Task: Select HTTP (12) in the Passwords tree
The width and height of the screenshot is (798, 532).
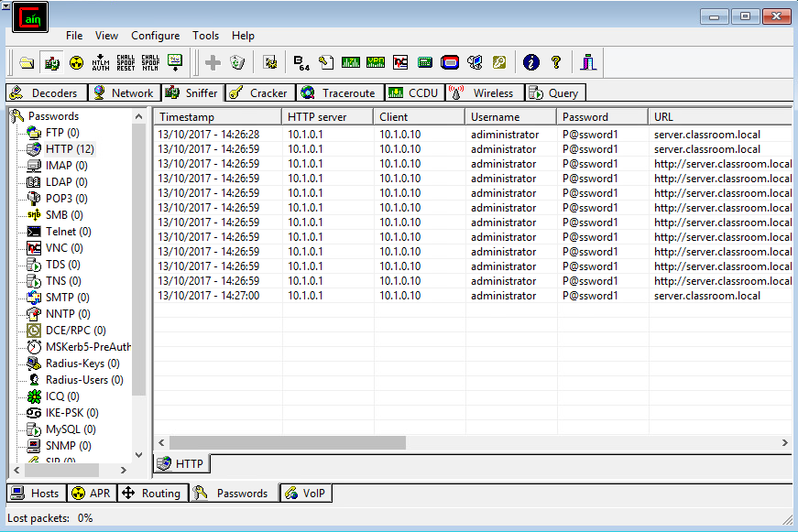Action: coord(70,149)
